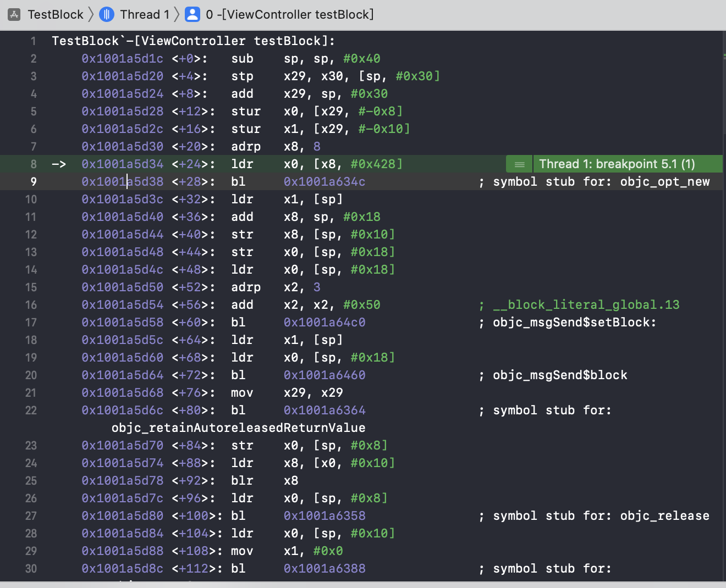Toggle breakpoint on gutter line 25
Image resolution: width=726 pixels, height=588 pixels.
click(31, 481)
